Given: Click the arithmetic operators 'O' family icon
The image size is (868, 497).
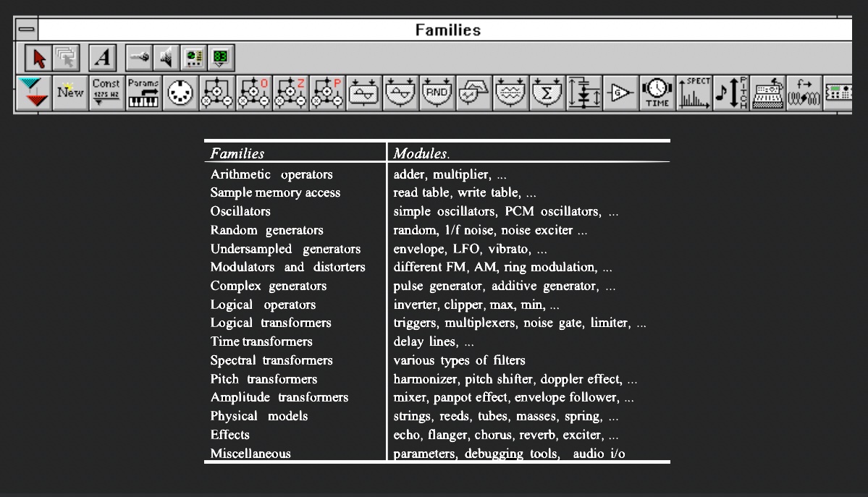Looking at the screenshot, I should click(x=253, y=93).
